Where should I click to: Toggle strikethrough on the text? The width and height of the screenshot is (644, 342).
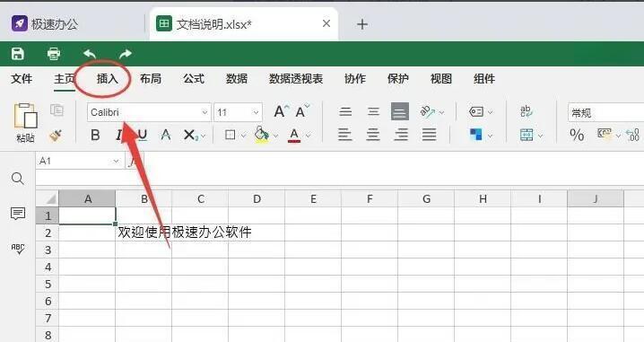click(166, 135)
